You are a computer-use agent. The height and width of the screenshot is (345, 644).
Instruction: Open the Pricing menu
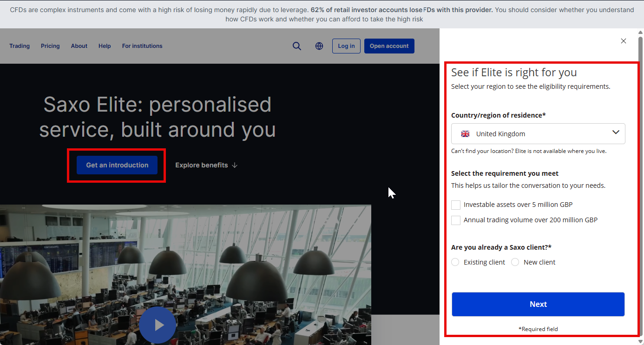[50, 46]
